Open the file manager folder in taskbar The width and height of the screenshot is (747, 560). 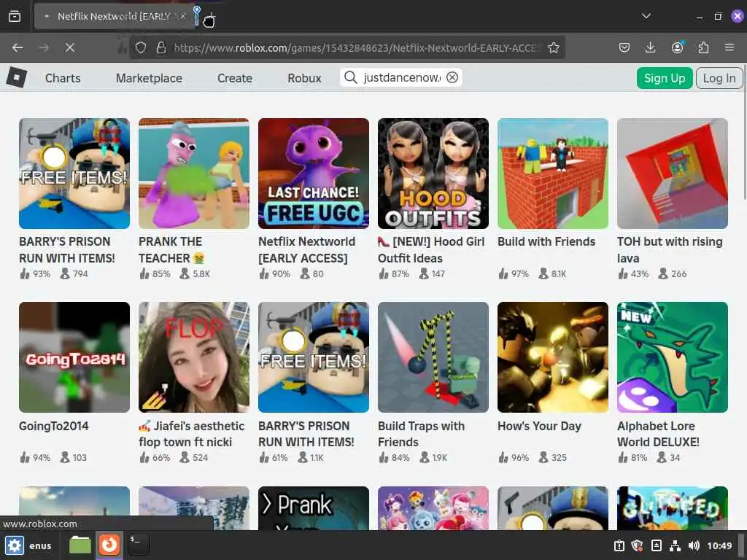tap(80, 545)
